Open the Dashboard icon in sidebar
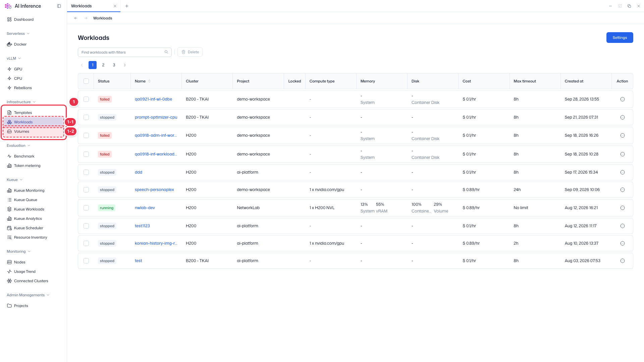Screen dimensions: 644x362 [x=9, y=19]
